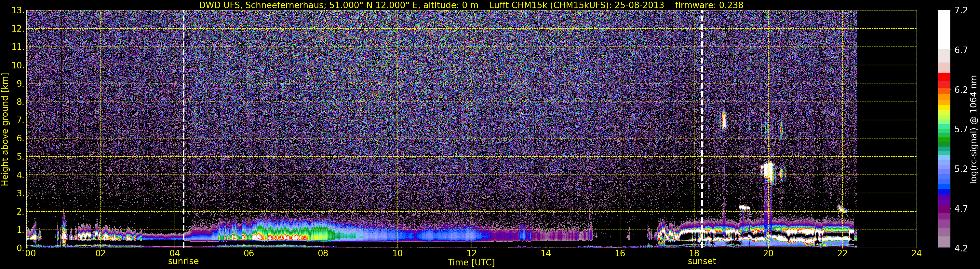Click the "Height above ground [km]" axis label
Image resolution: width=980 pixels, height=269 pixels.
coord(5,130)
